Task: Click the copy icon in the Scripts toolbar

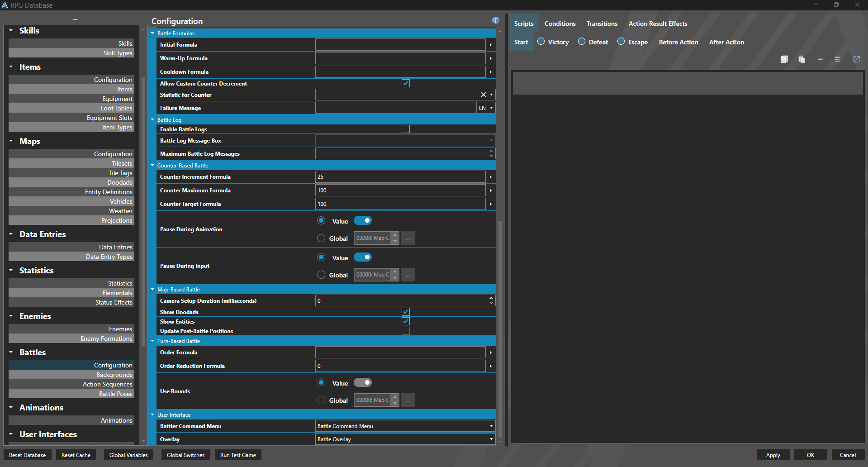Action: tap(784, 59)
